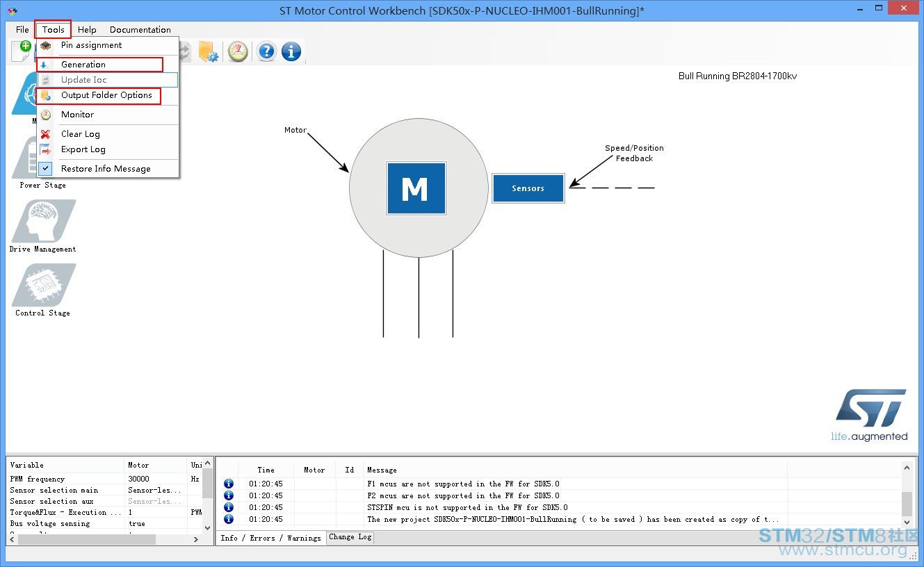924x567 pixels.
Task: Click the down arrow of variable table scrollbar
Action: pos(207,529)
